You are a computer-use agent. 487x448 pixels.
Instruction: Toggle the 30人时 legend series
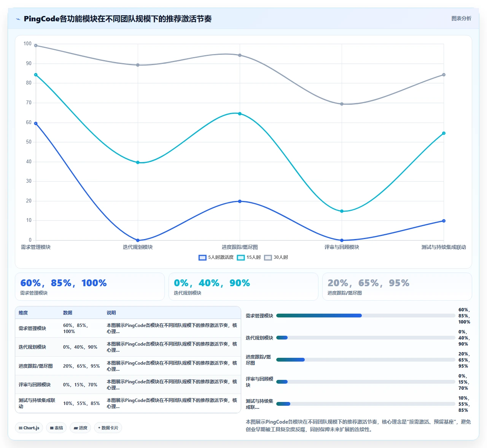click(x=276, y=258)
